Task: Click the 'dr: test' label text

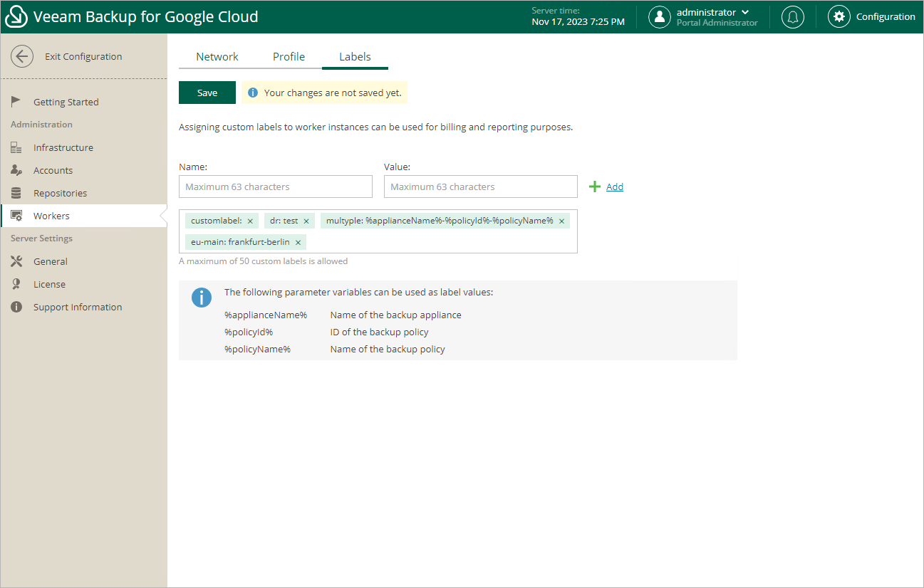Action: coord(284,221)
